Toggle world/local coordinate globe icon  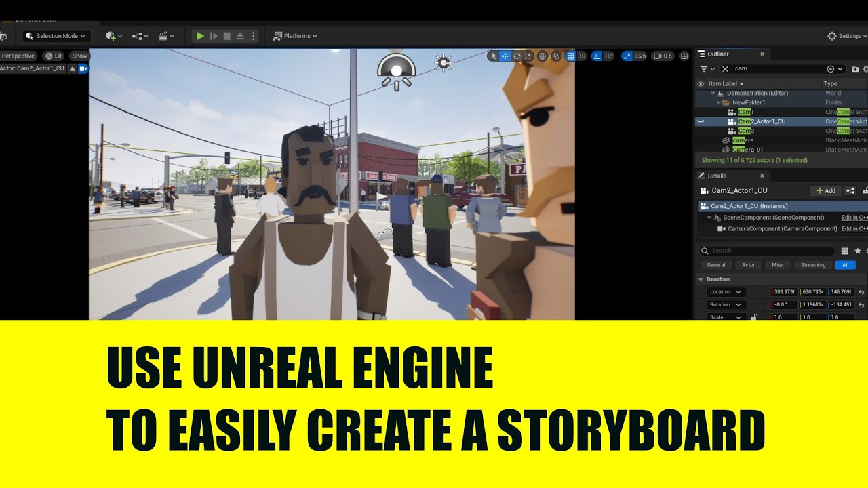point(542,56)
